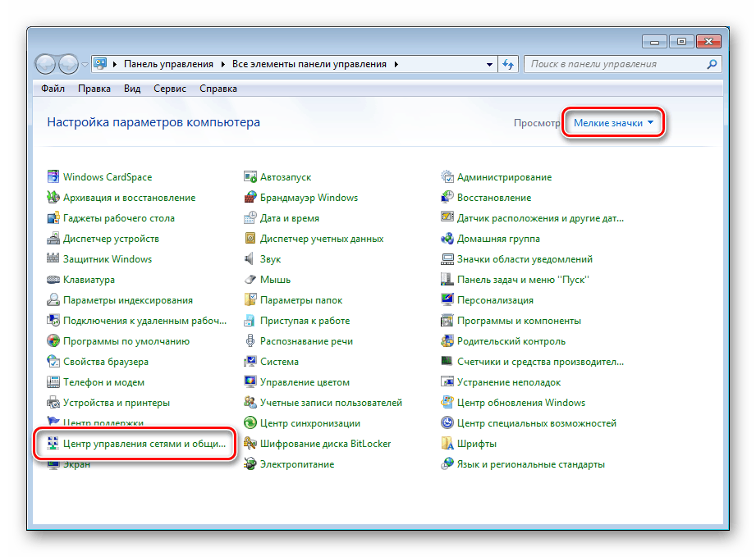Screen dimensions: 756x557
Task: Open the Брандмауэр Windows icon
Action: point(250,198)
